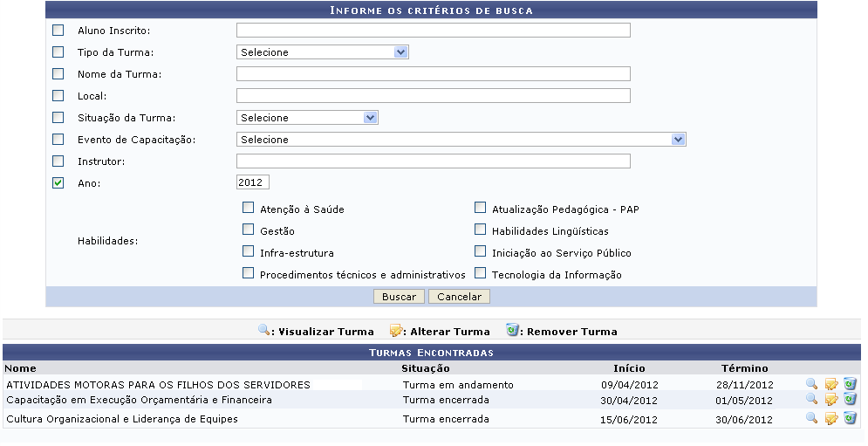Edit the Capacitação em Execução Orçamentária turma

tap(831, 399)
